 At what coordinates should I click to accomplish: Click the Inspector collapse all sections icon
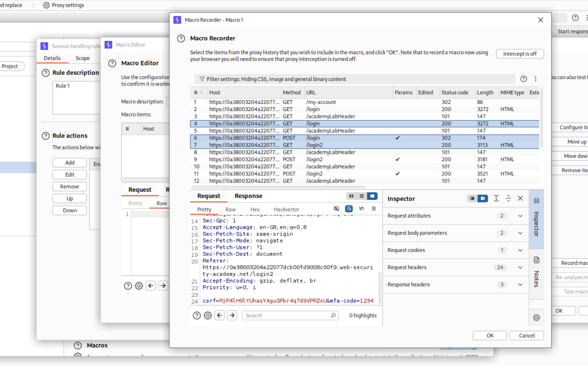click(508, 198)
